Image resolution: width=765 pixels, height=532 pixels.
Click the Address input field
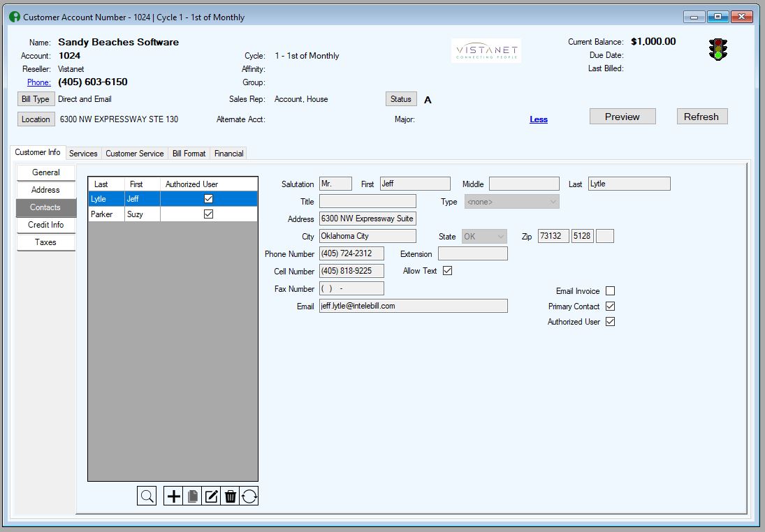tap(368, 219)
